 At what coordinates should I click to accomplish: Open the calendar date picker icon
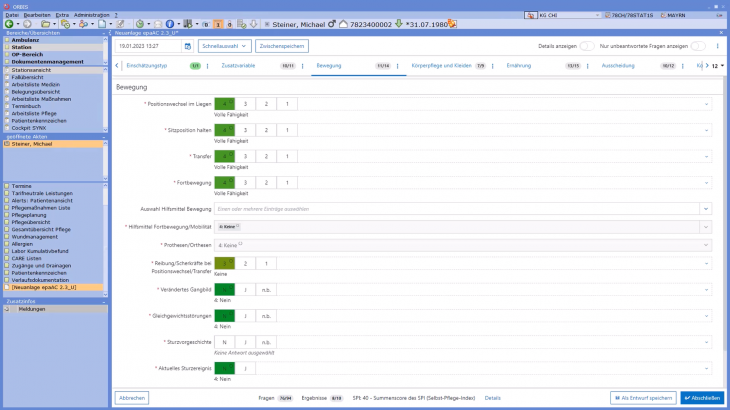click(187, 46)
